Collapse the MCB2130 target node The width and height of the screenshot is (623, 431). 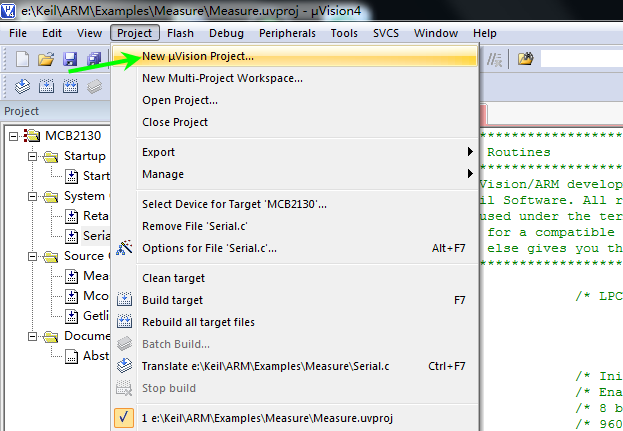pyautogui.click(x=14, y=136)
